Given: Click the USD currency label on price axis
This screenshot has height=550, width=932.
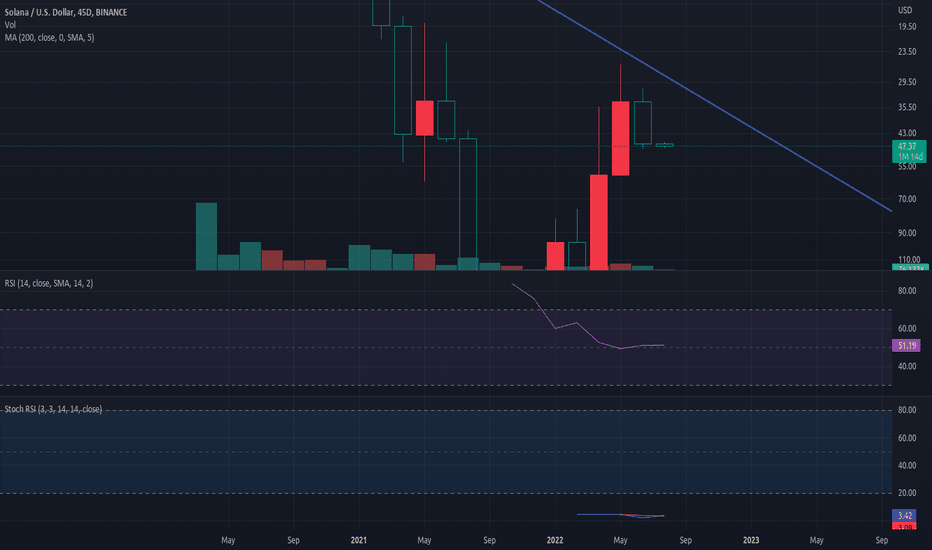Looking at the screenshot, I should 905,10.
